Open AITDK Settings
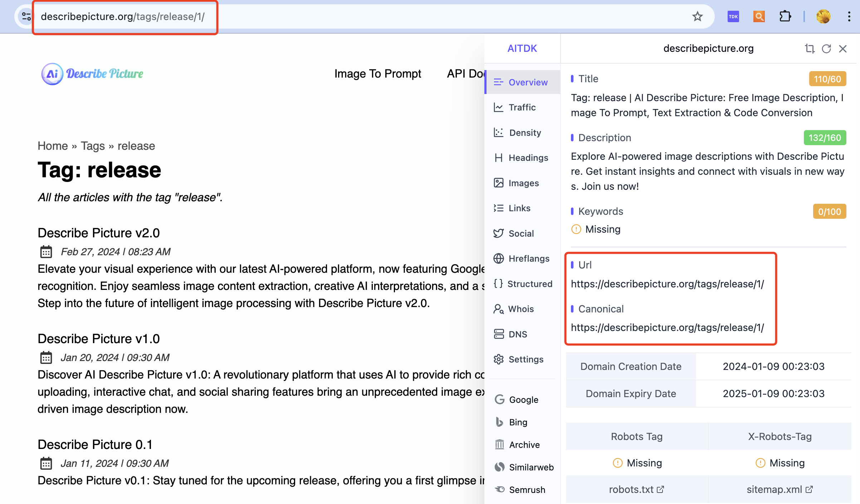This screenshot has width=860, height=504. coord(522,359)
